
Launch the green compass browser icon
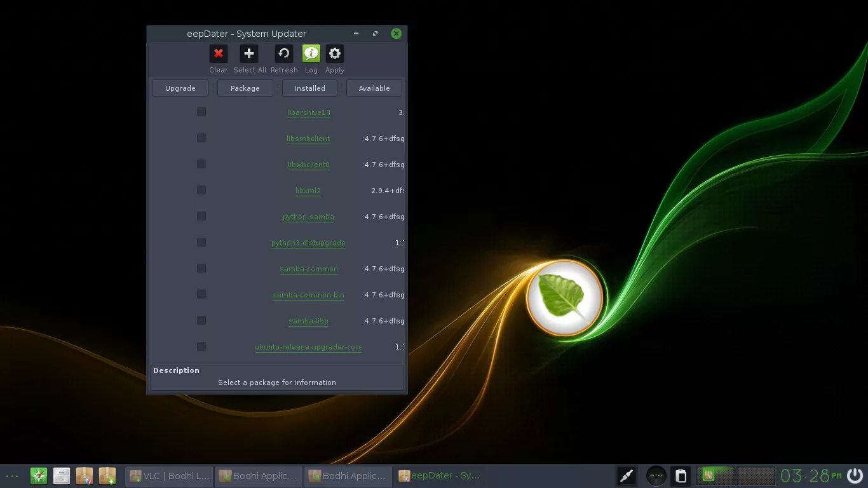39,475
